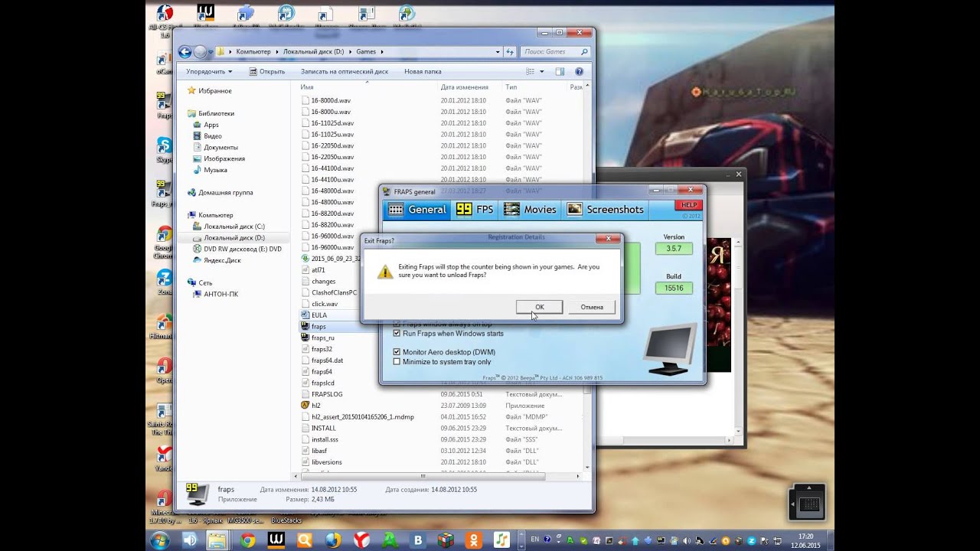
Task: Toggle the Explorer preview pane icon
Action: [x=560, y=71]
